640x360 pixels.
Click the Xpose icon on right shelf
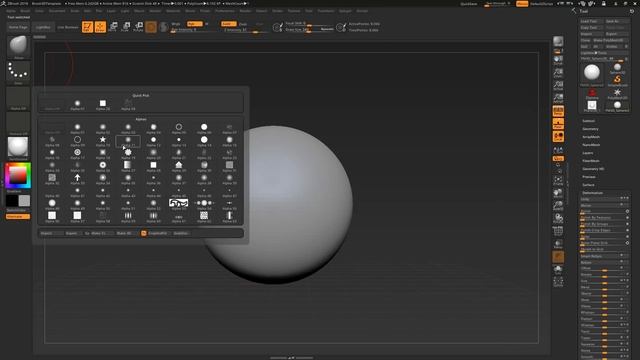click(558, 282)
